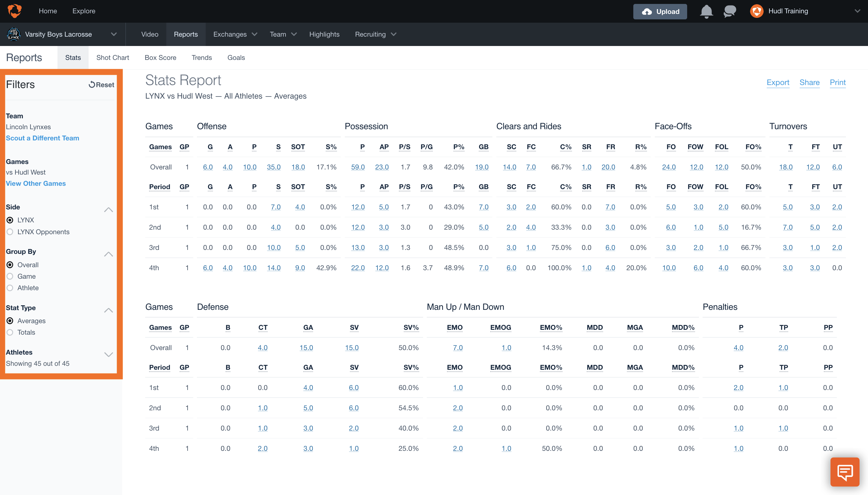Click Scout a Different Team link

point(42,138)
